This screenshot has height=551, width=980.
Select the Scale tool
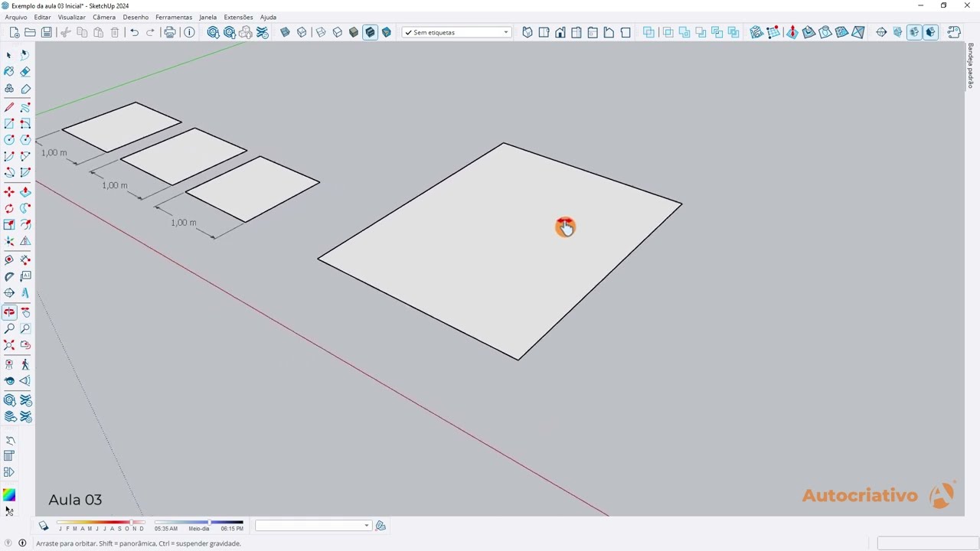(x=9, y=224)
